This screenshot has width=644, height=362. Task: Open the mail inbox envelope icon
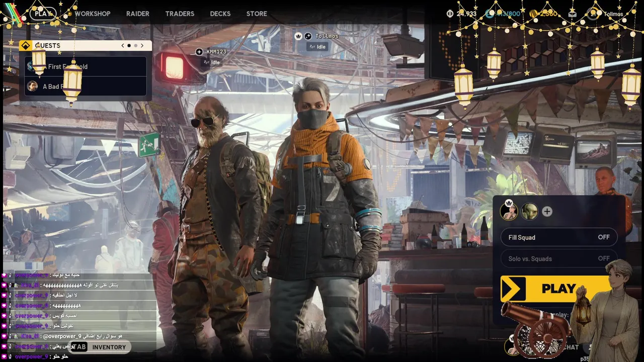[572, 14]
